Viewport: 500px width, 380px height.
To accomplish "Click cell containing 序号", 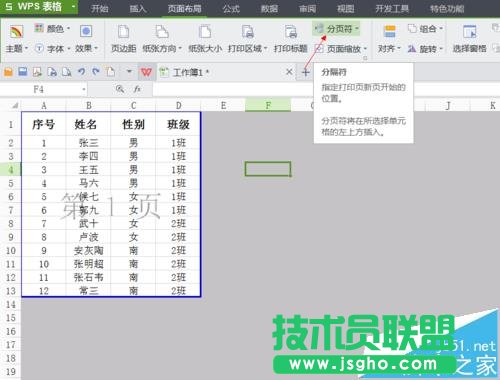I will tap(44, 125).
